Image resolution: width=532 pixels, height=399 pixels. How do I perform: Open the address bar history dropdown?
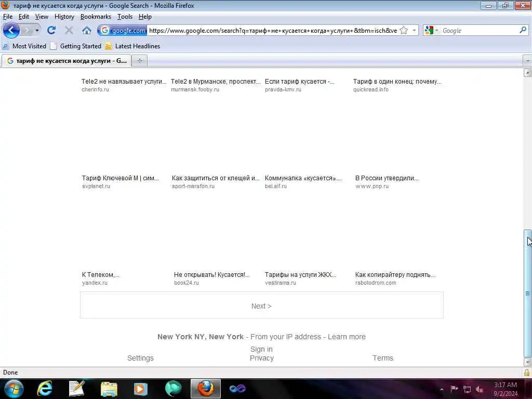[414, 31]
